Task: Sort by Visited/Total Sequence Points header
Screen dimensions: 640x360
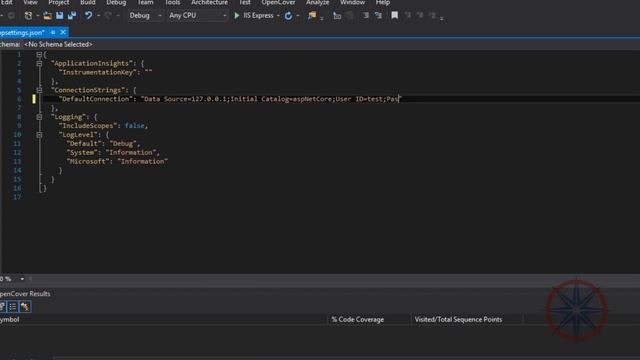Action: tap(458, 320)
